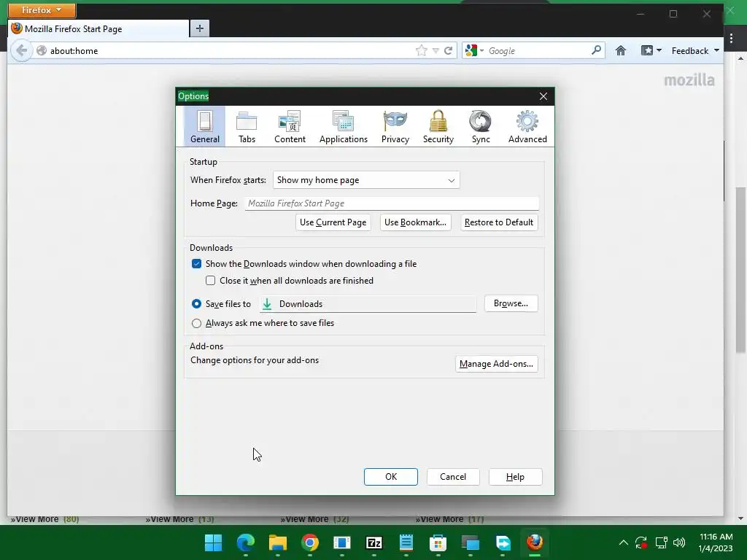This screenshot has height=560, width=747.
Task: Bookmark this page with the star icon
Action: [421, 50]
